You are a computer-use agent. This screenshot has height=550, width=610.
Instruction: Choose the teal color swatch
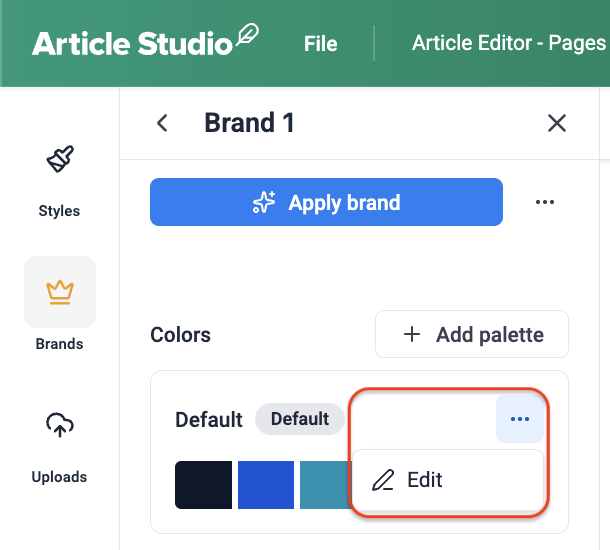(x=324, y=485)
